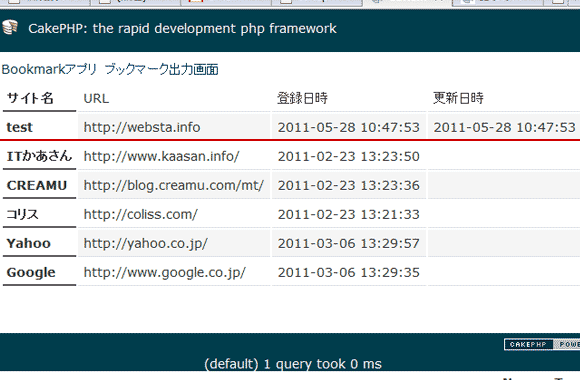
Task: Click the http://blog.creamu.com/mt/ URL cell
Action: (x=174, y=185)
